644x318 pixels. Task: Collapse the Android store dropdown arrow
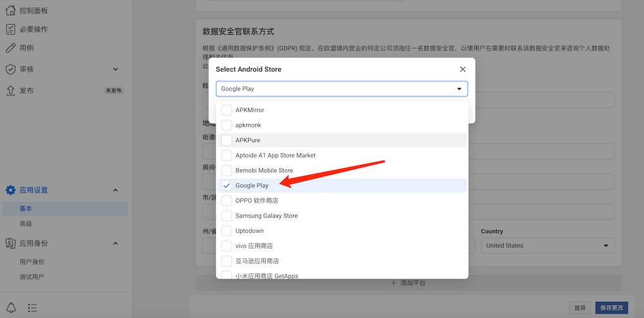coord(459,89)
